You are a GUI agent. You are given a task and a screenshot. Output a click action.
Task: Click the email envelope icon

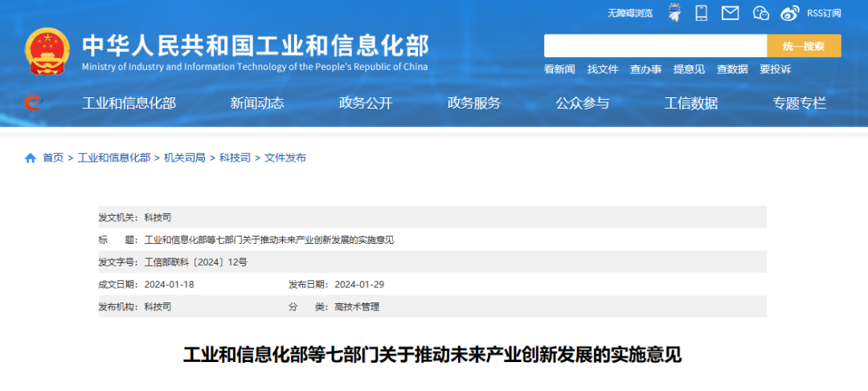(x=730, y=13)
